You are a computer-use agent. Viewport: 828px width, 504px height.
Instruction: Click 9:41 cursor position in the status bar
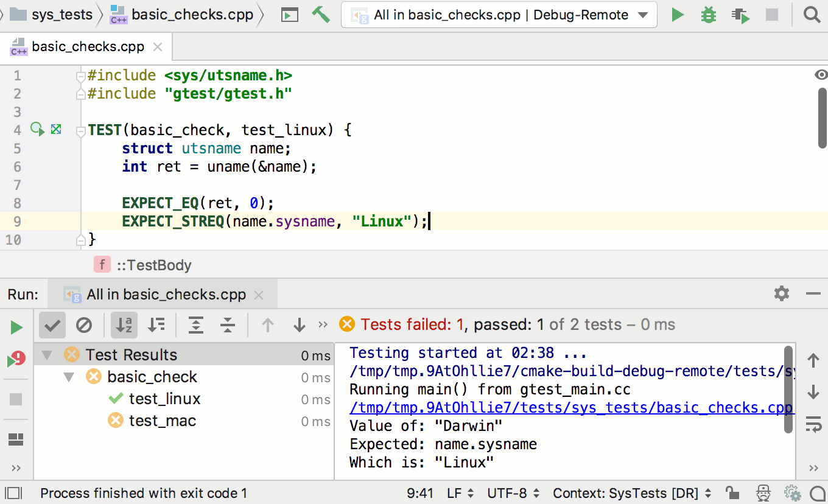[420, 493]
